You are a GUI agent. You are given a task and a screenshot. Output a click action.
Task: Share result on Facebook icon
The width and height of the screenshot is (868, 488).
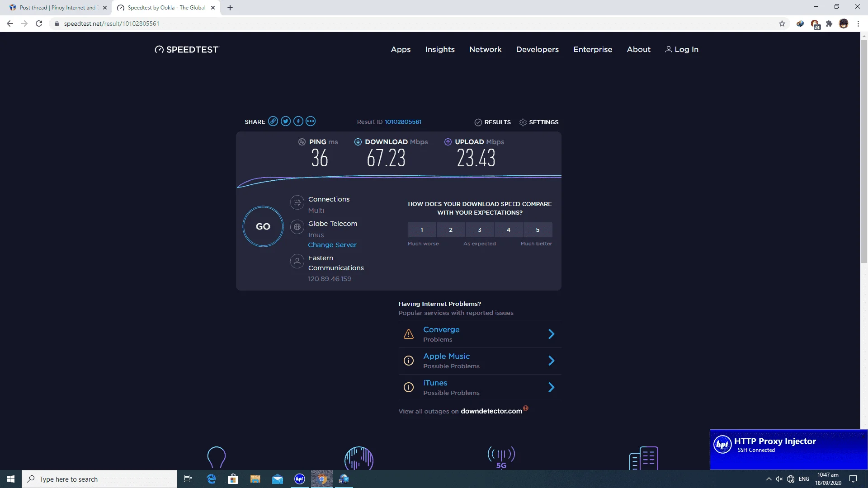pos(298,121)
